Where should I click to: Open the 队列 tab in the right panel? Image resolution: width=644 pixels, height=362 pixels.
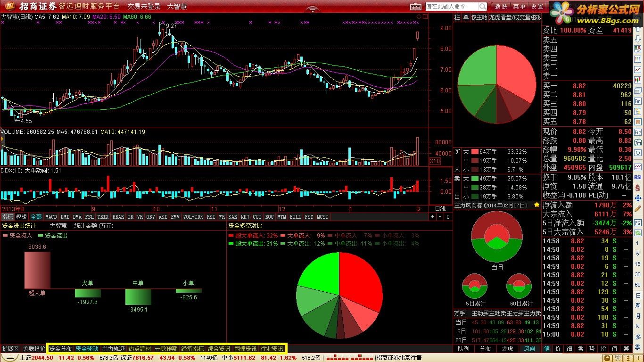(463, 349)
